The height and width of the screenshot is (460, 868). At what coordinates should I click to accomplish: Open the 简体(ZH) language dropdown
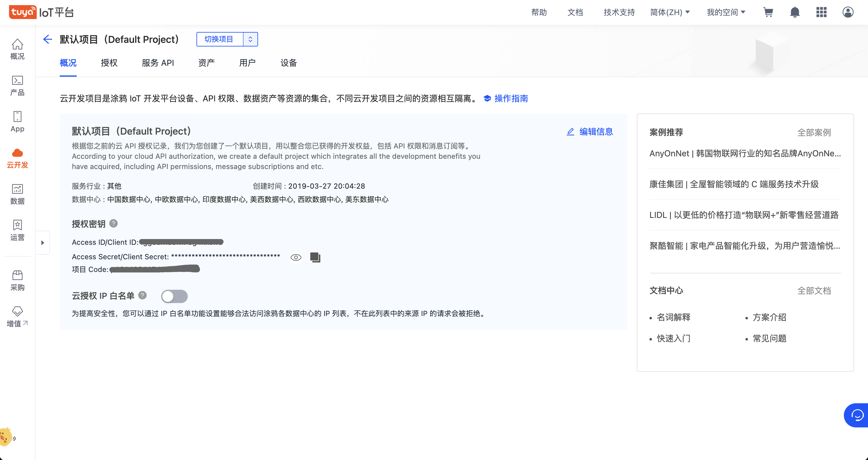point(670,12)
